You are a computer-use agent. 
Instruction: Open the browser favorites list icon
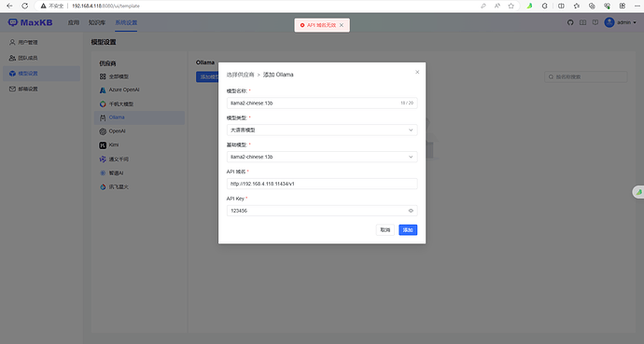pyautogui.click(x=577, y=6)
